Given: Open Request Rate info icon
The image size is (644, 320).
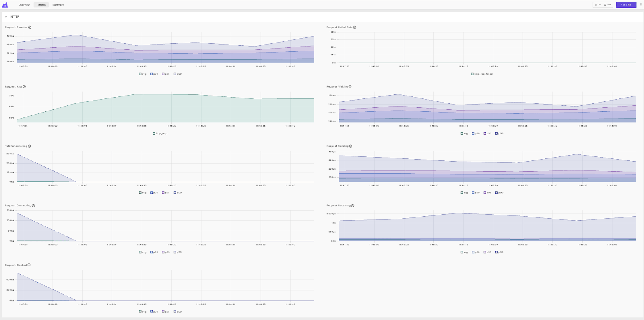Looking at the screenshot, I should pos(25,87).
